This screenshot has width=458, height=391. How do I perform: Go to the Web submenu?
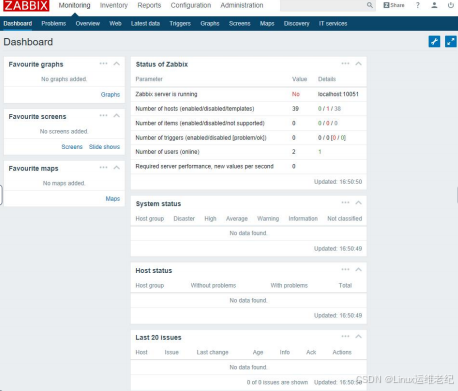tap(115, 24)
